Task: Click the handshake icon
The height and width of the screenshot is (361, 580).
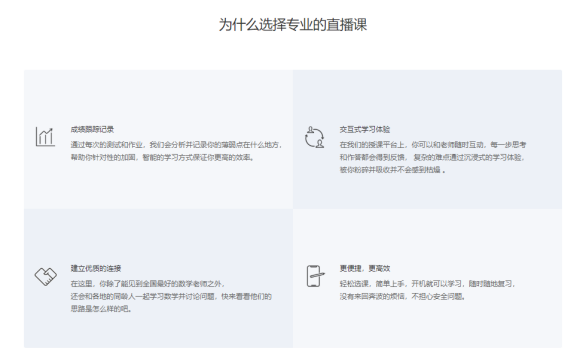Action: [x=45, y=276]
